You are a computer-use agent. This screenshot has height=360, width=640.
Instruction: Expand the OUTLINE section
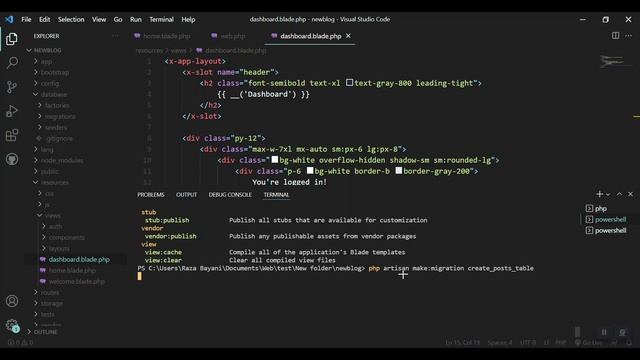pyautogui.click(x=45, y=332)
